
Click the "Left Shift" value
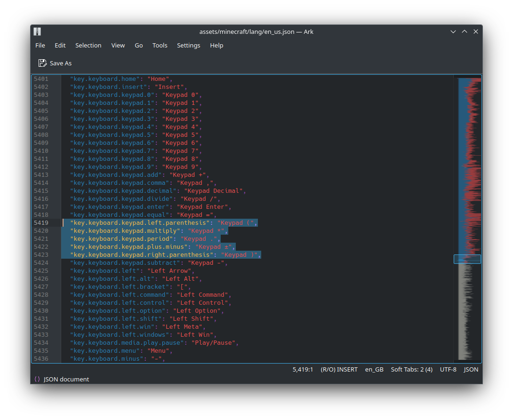(192, 319)
